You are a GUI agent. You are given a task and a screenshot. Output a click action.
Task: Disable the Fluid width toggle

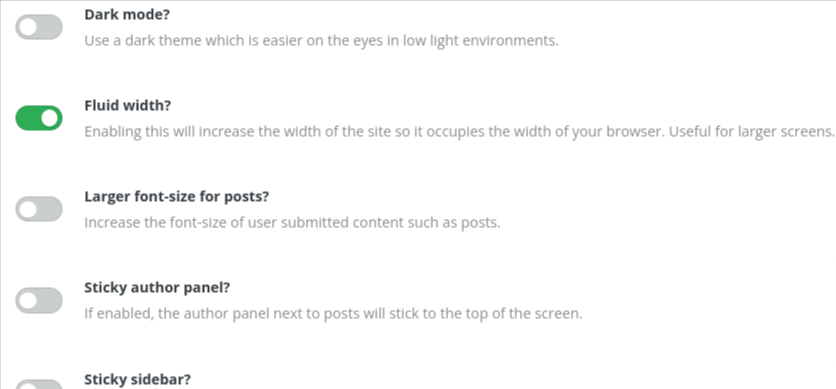click(38, 118)
